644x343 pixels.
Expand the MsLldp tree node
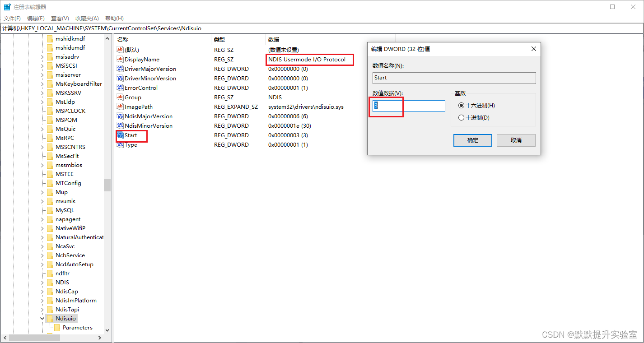click(x=42, y=102)
